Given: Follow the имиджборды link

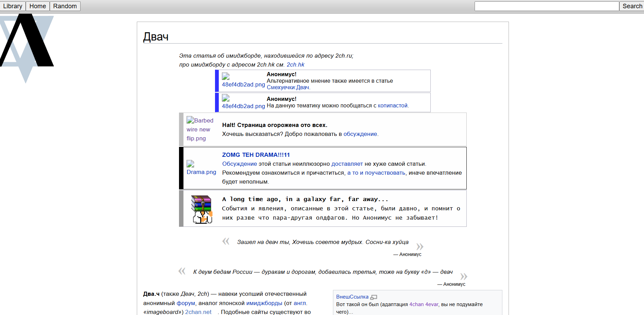Looking at the screenshot, I should 264,303.
